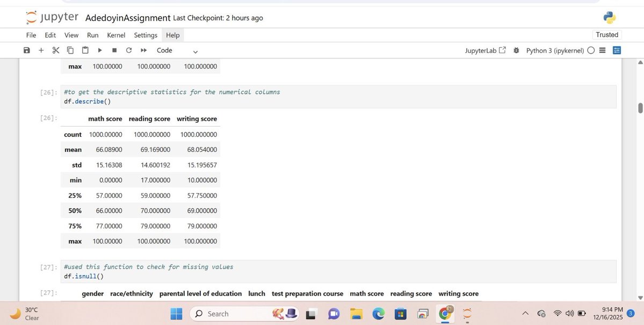644x325 pixels.
Task: Open the weather widget showing 30°C Clear
Action: 24,314
